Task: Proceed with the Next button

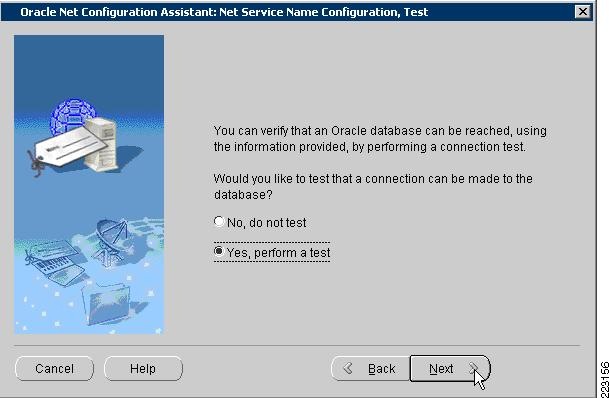Action: tap(450, 368)
